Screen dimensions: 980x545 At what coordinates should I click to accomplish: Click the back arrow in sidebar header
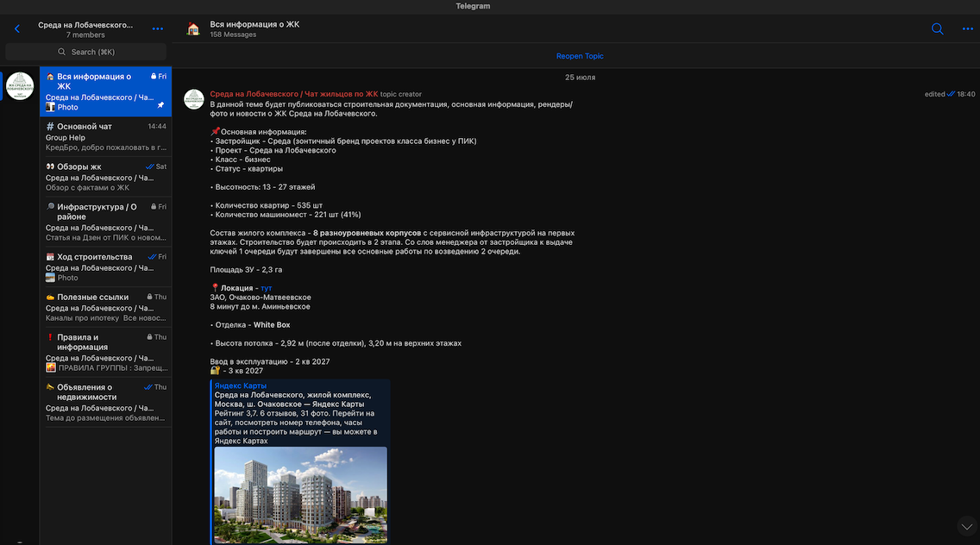17,28
